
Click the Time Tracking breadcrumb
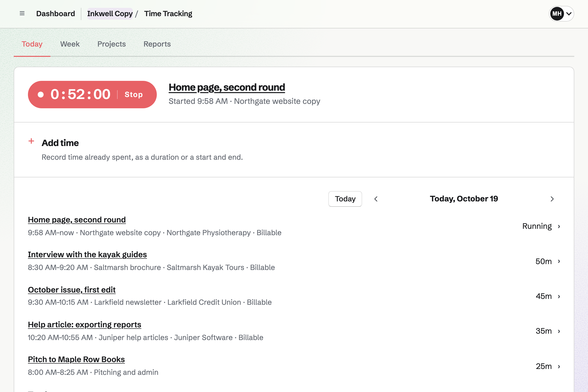(x=168, y=13)
